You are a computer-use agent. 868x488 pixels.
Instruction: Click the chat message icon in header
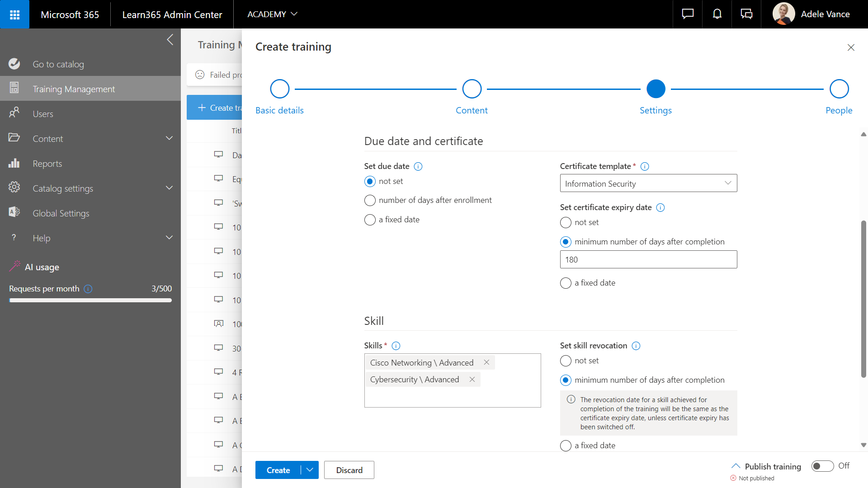[x=688, y=14]
